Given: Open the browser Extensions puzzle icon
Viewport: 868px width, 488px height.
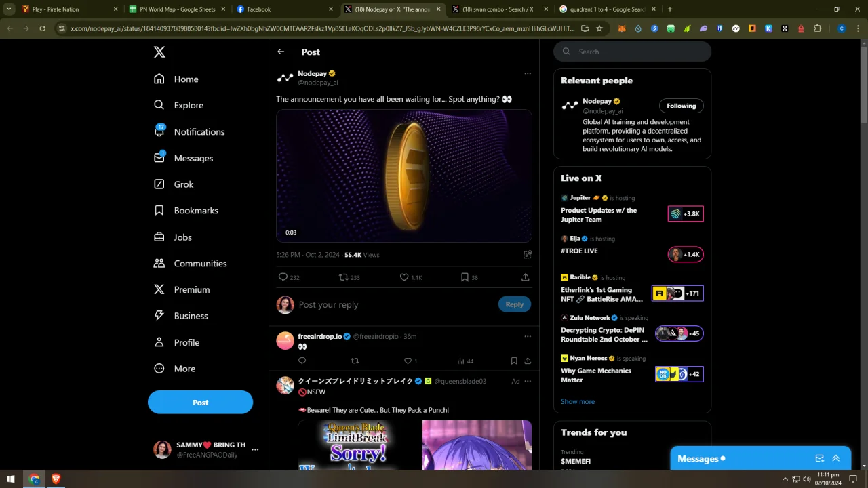Looking at the screenshot, I should tap(817, 28).
